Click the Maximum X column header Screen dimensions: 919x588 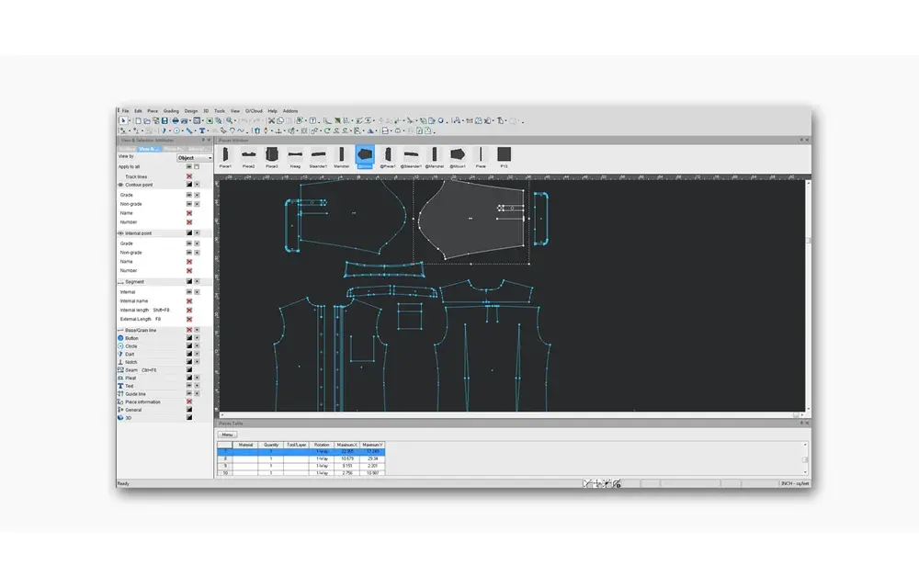pos(347,445)
